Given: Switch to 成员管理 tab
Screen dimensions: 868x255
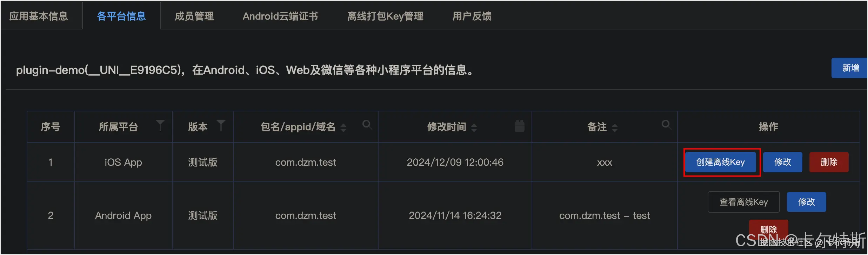Looking at the screenshot, I should coord(194,16).
